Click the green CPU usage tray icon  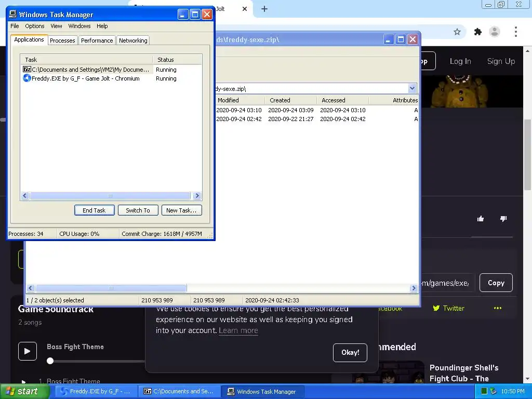pyautogui.click(x=484, y=391)
